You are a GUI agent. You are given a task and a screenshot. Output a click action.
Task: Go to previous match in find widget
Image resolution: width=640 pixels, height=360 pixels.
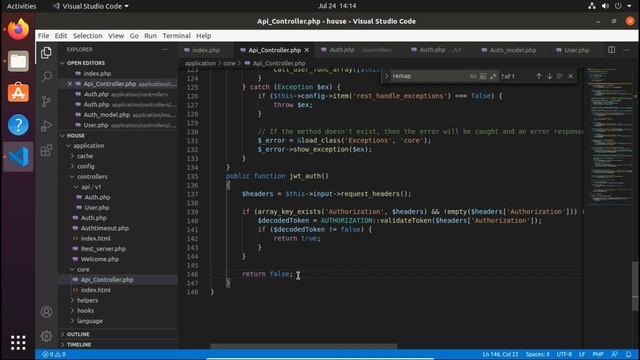click(539, 76)
